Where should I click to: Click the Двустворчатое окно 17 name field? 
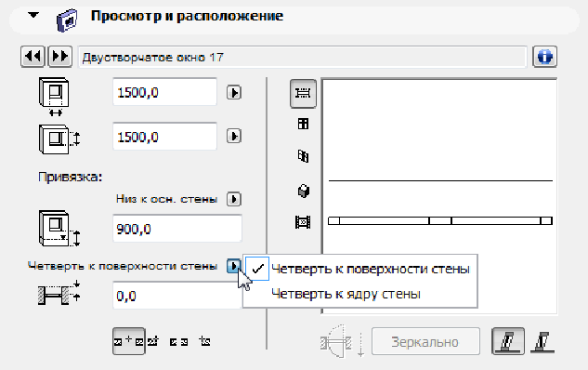302,57
